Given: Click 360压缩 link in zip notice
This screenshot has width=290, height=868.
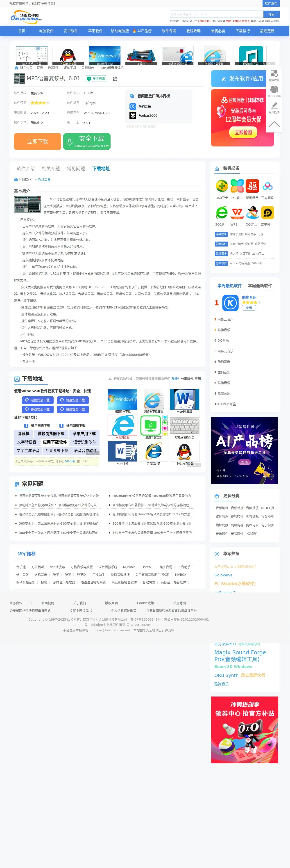Looking at the screenshot, I should click(x=70, y=461).
